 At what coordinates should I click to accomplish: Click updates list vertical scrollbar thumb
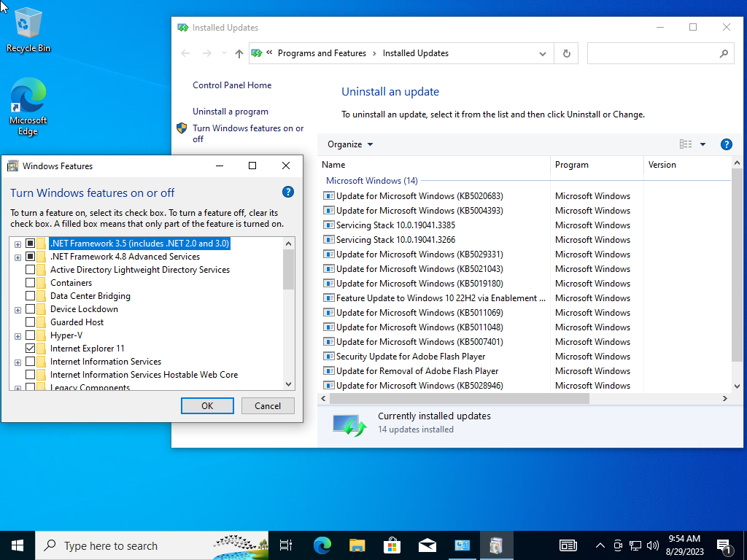pos(737,264)
